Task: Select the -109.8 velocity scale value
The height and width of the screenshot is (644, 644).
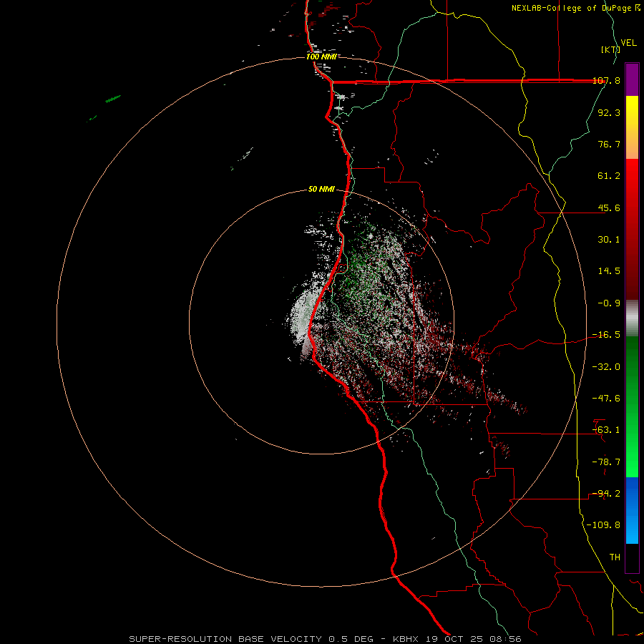Action: [x=603, y=525]
